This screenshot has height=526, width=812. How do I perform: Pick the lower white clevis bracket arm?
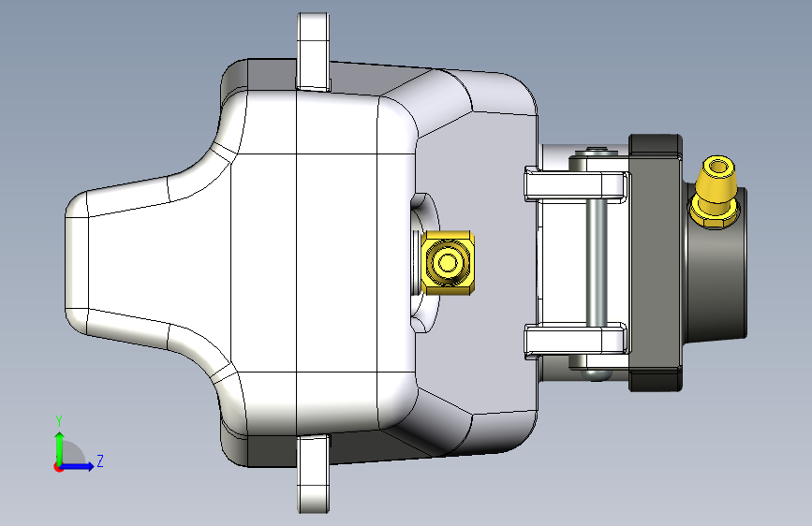(577, 340)
